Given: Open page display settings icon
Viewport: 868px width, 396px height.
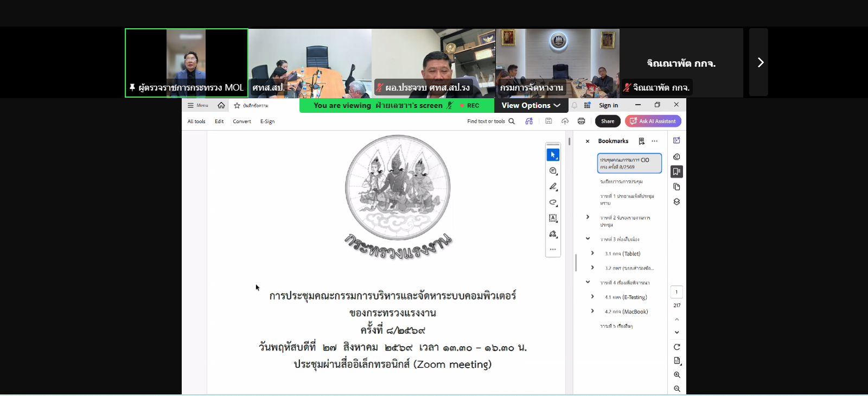Looking at the screenshot, I should [x=676, y=361].
